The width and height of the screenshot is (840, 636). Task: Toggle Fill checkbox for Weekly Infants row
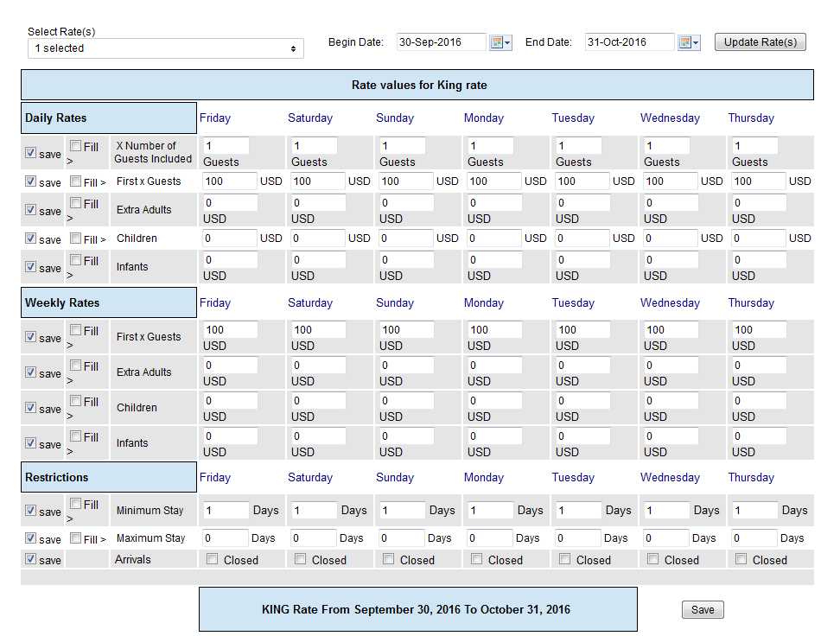(75, 436)
